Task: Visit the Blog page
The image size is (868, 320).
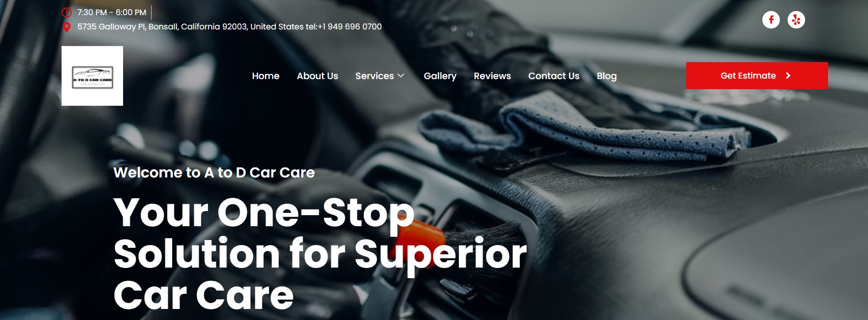Action: [x=607, y=76]
